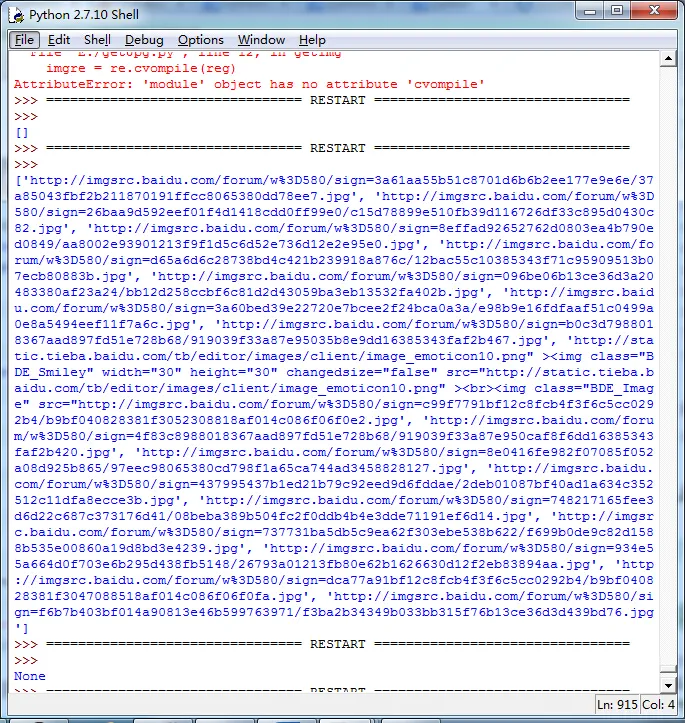Screen dimensions: 685x723
Task: Click the AttributeError message line
Action: point(249,84)
